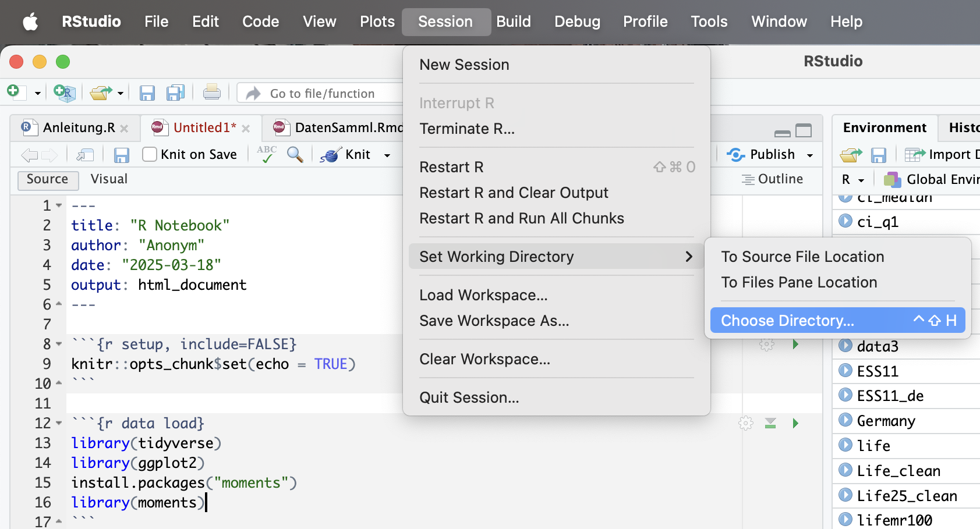Run all chunks above data load chunk
Screen dimensions: 980x529
[x=770, y=423]
